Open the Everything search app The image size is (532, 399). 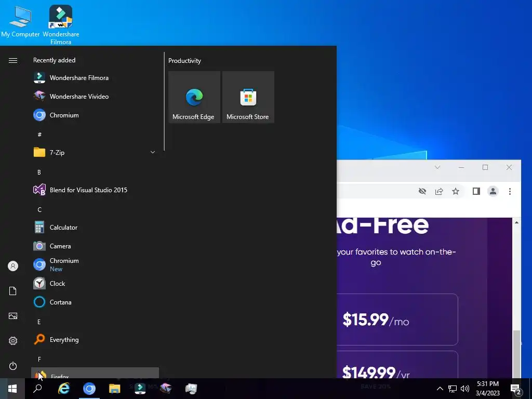click(x=95, y=340)
